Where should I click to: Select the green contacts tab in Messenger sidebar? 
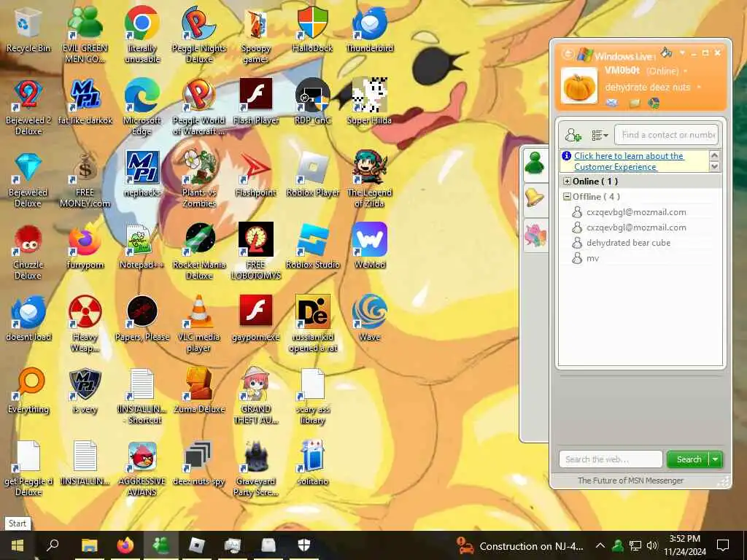point(535,164)
